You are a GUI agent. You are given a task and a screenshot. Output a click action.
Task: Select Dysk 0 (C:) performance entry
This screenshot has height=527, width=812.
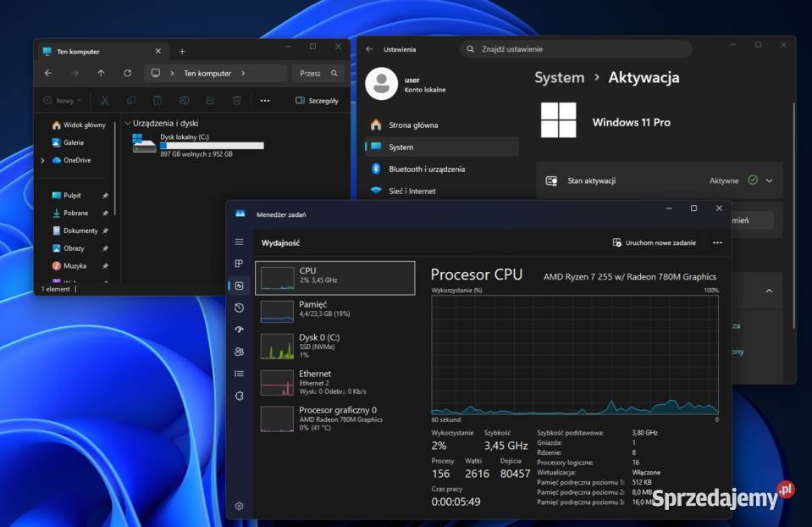coord(335,347)
